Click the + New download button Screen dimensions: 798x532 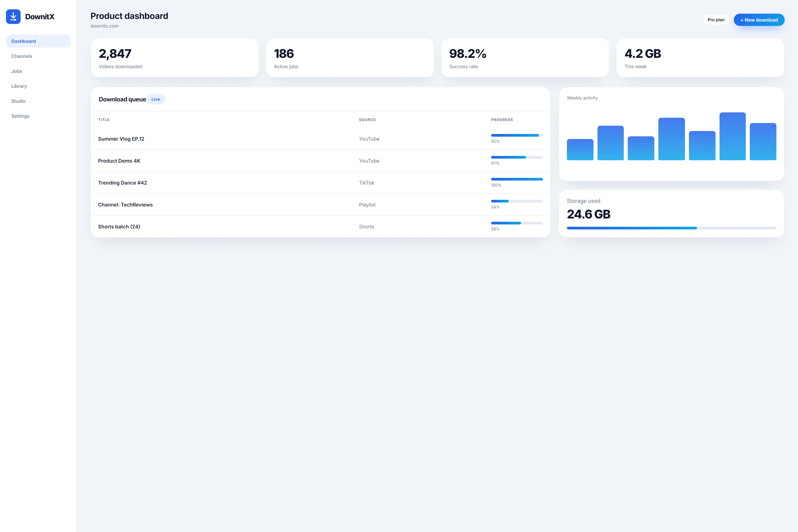tap(759, 20)
